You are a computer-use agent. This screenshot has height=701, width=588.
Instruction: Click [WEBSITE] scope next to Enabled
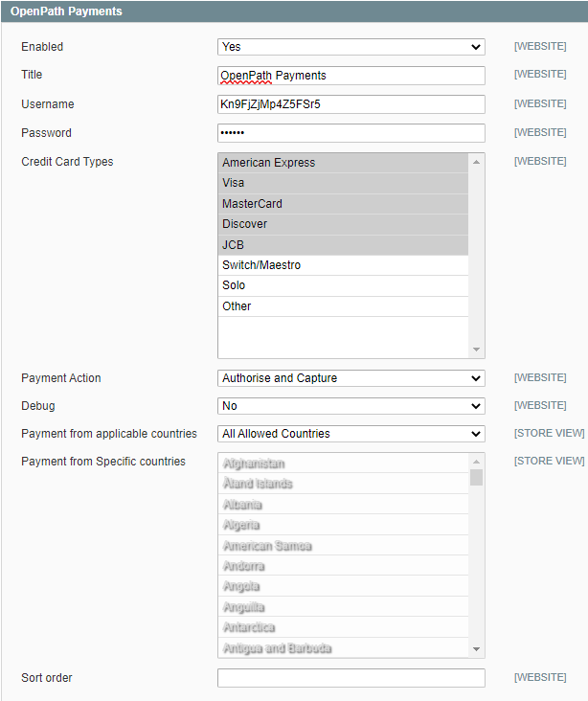pos(540,47)
